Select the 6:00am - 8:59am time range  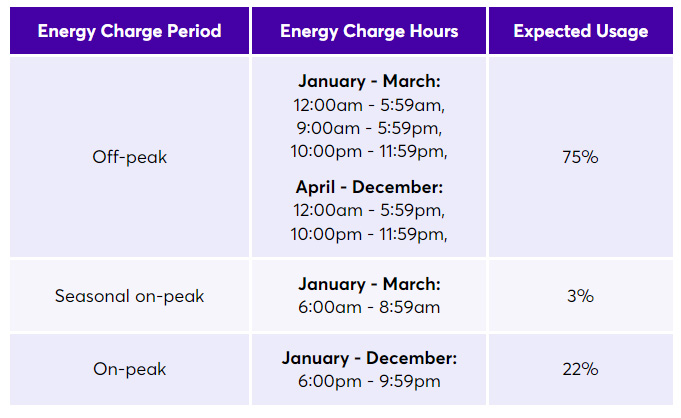[369, 307]
